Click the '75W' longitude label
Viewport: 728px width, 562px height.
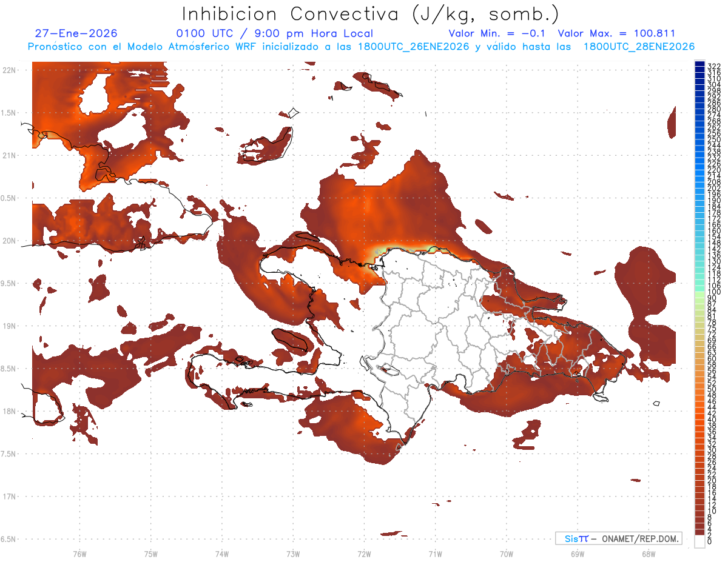click(151, 554)
